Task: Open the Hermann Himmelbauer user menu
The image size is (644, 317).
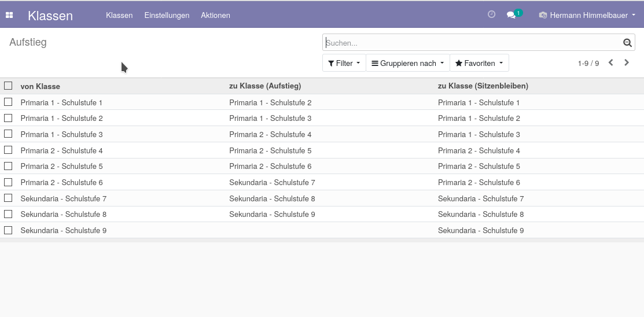Action: (588, 15)
